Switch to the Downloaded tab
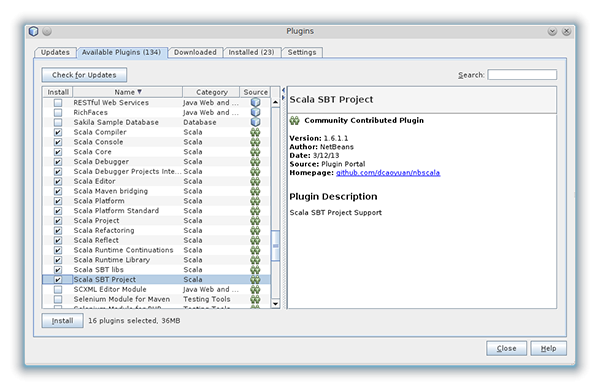Screen dimensions: 600x390 195,52
